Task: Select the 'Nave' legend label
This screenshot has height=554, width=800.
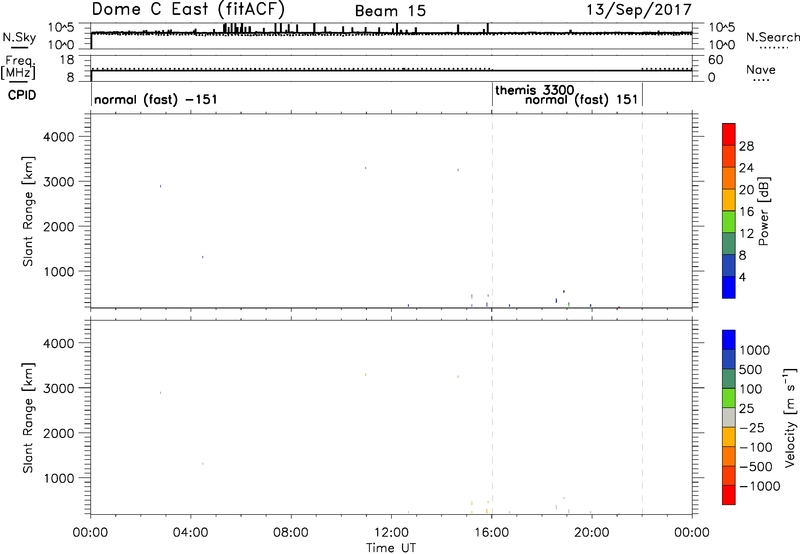Action: coord(761,69)
